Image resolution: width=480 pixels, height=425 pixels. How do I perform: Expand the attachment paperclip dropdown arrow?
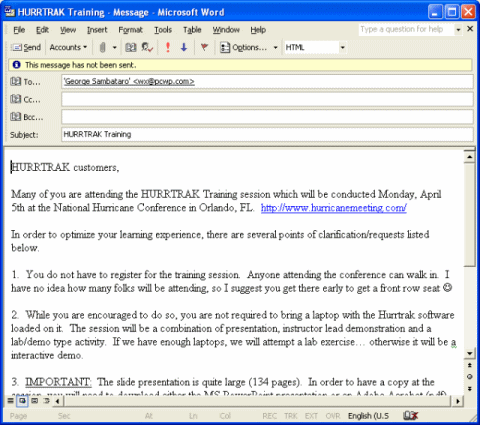(114, 48)
